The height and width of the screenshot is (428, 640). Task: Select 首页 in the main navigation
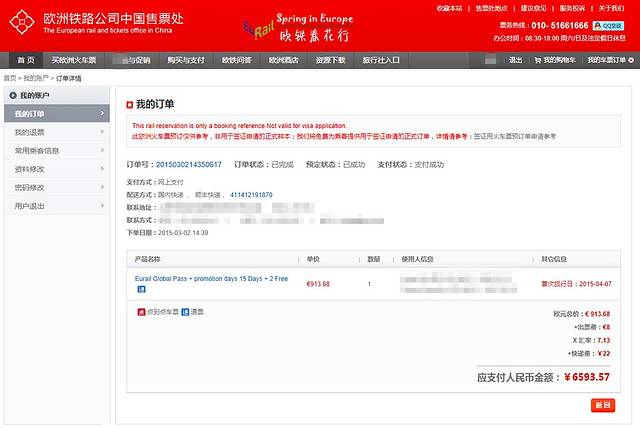[26, 60]
